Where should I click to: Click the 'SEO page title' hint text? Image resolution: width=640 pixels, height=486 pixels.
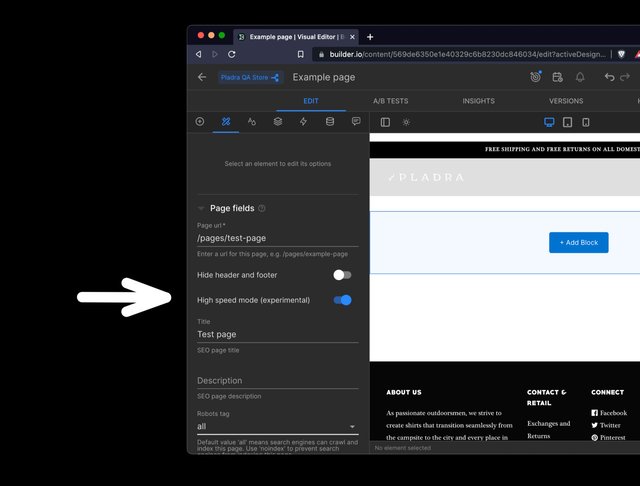[218, 350]
